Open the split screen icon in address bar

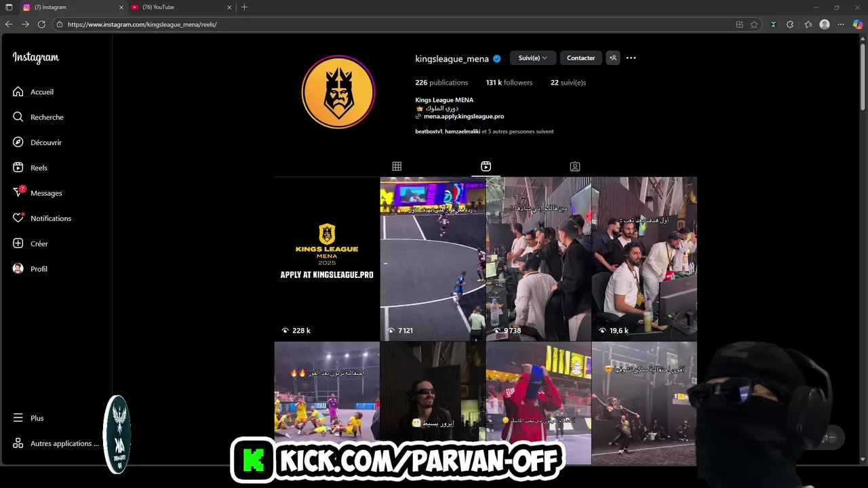coord(739,24)
